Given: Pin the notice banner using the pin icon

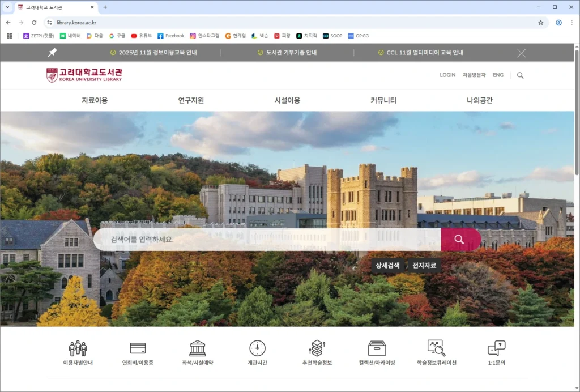Looking at the screenshot, I should click(x=52, y=52).
